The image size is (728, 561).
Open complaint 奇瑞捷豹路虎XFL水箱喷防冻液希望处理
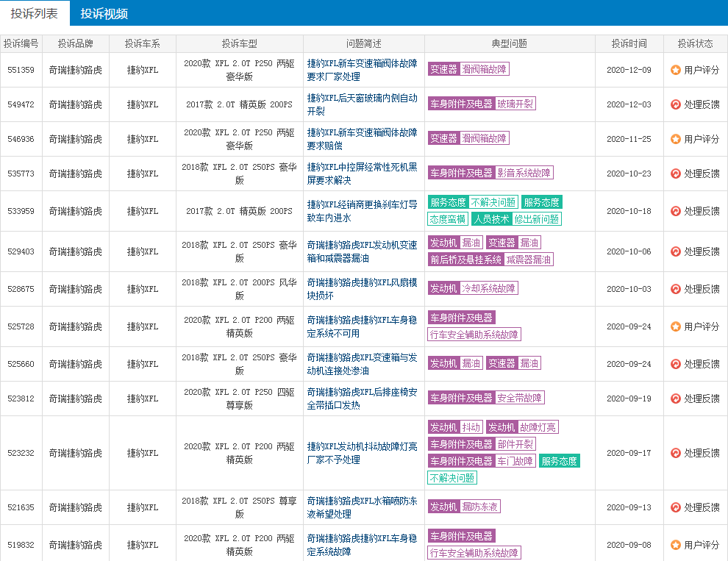362,507
